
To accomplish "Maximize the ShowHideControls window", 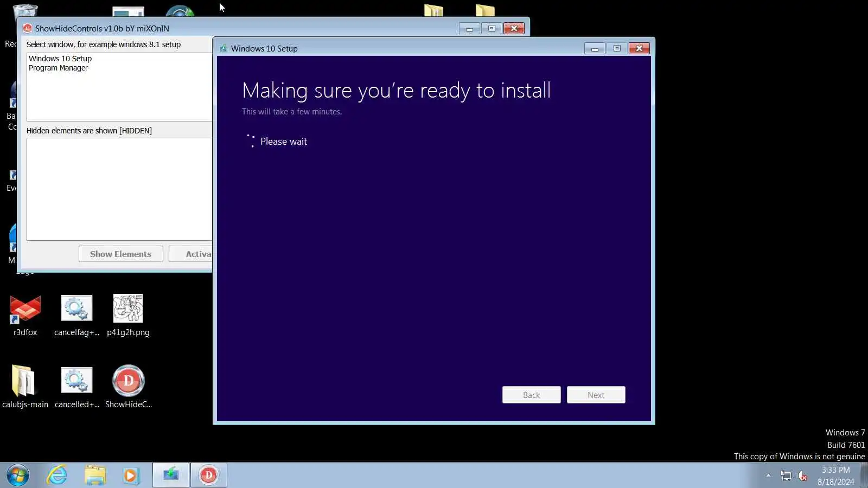I will click(x=492, y=28).
